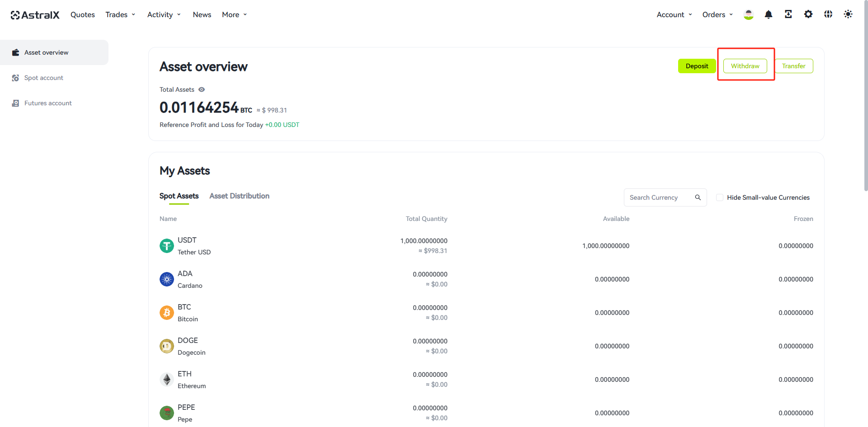Viewport: 868px width, 427px height.
Task: Click the Futures account sidebar icon
Action: (x=15, y=103)
